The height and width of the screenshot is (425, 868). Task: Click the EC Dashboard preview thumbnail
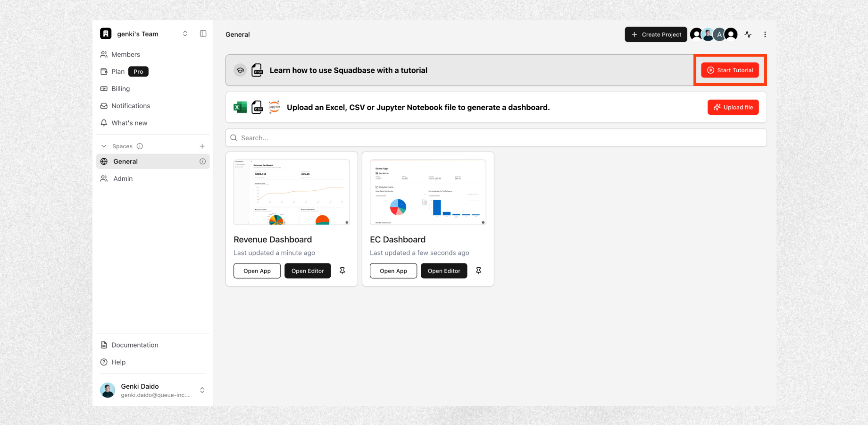[428, 192]
